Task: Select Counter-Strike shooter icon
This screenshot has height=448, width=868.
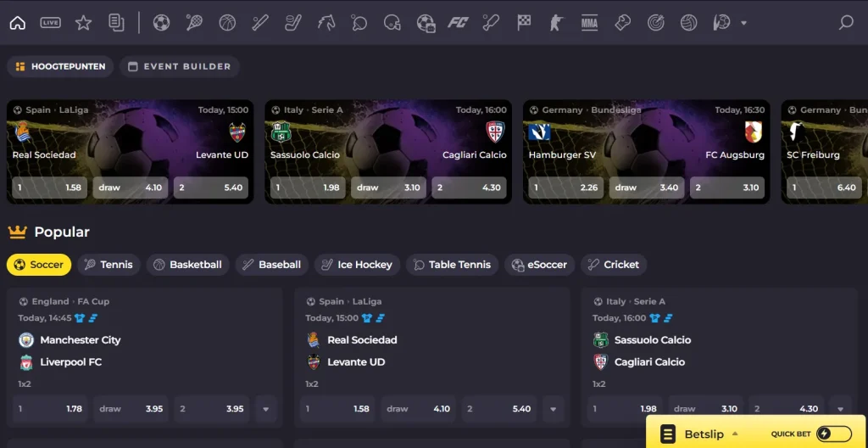Action: click(557, 23)
